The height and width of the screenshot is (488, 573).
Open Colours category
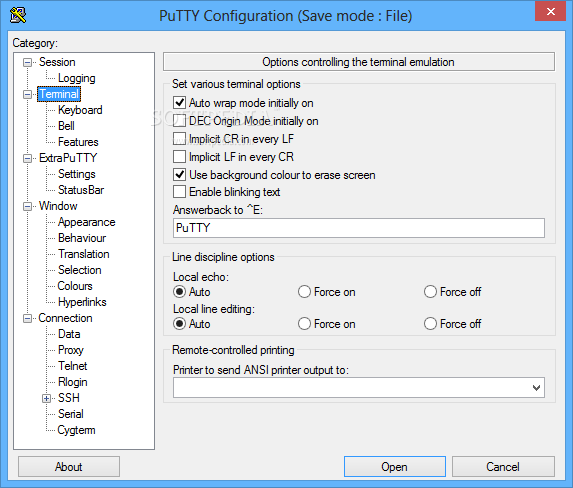click(x=75, y=286)
